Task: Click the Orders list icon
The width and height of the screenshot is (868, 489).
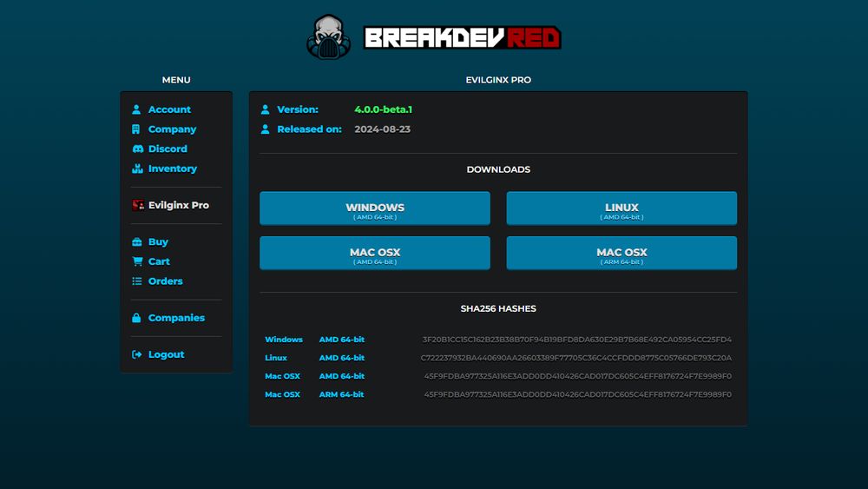Action: point(137,281)
